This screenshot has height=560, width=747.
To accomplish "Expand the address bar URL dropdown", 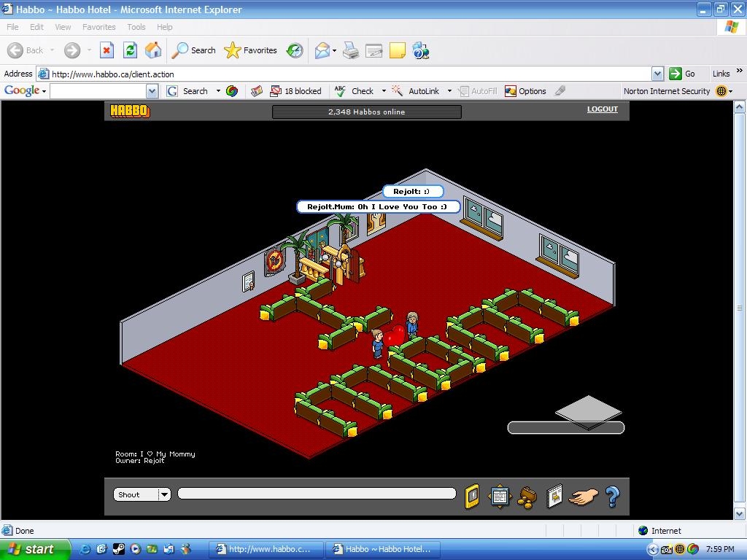I will [657, 74].
